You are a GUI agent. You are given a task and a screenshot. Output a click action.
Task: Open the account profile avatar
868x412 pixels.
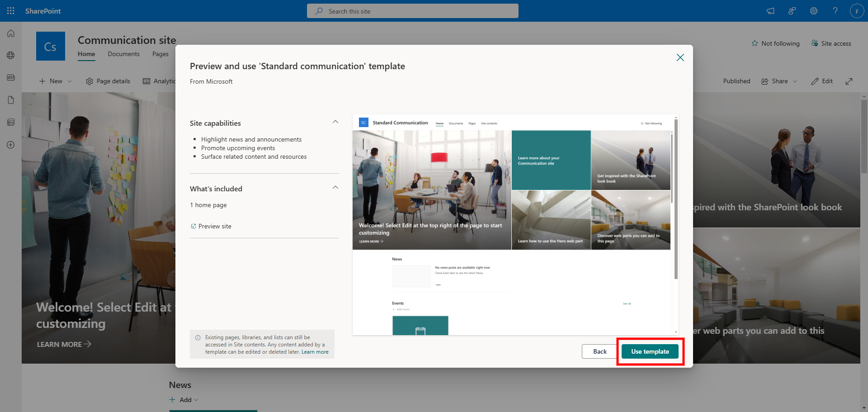click(x=857, y=11)
